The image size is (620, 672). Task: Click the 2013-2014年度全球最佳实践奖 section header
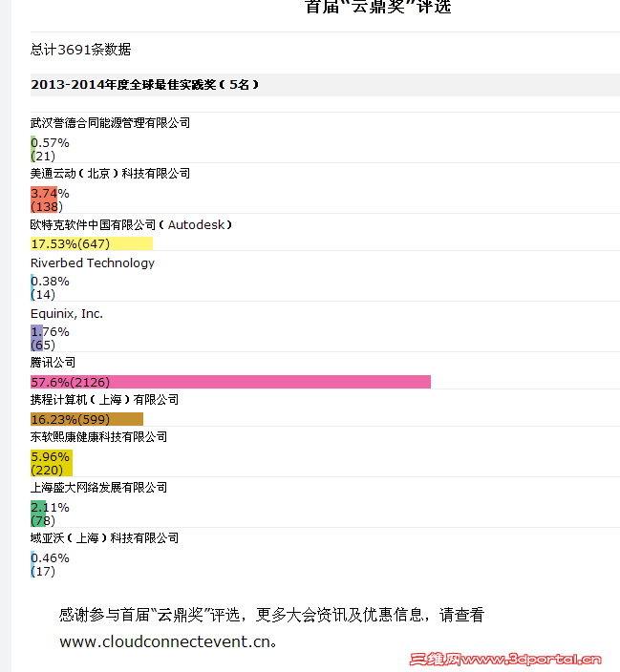(x=144, y=84)
